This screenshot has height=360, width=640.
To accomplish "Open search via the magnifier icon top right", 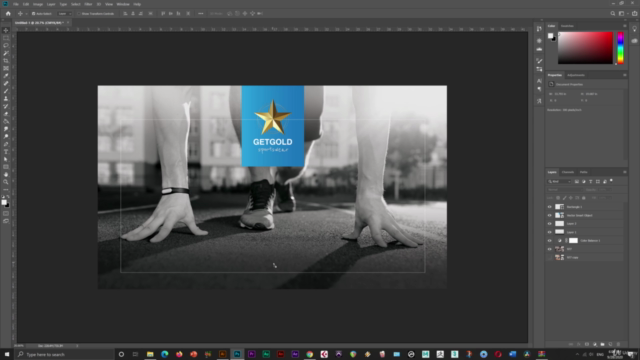I will click(x=613, y=13).
